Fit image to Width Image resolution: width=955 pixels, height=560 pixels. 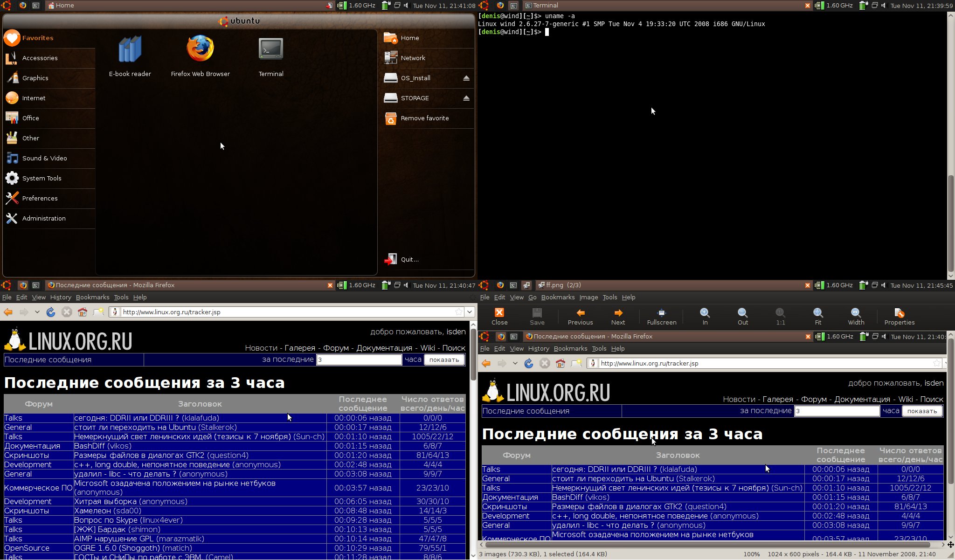[x=856, y=317]
